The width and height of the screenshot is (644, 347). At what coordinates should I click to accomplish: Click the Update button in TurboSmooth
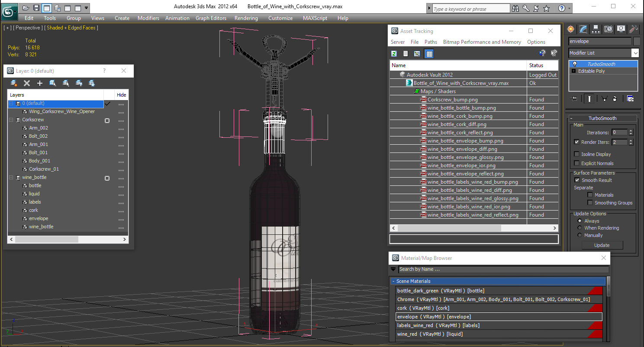click(602, 245)
